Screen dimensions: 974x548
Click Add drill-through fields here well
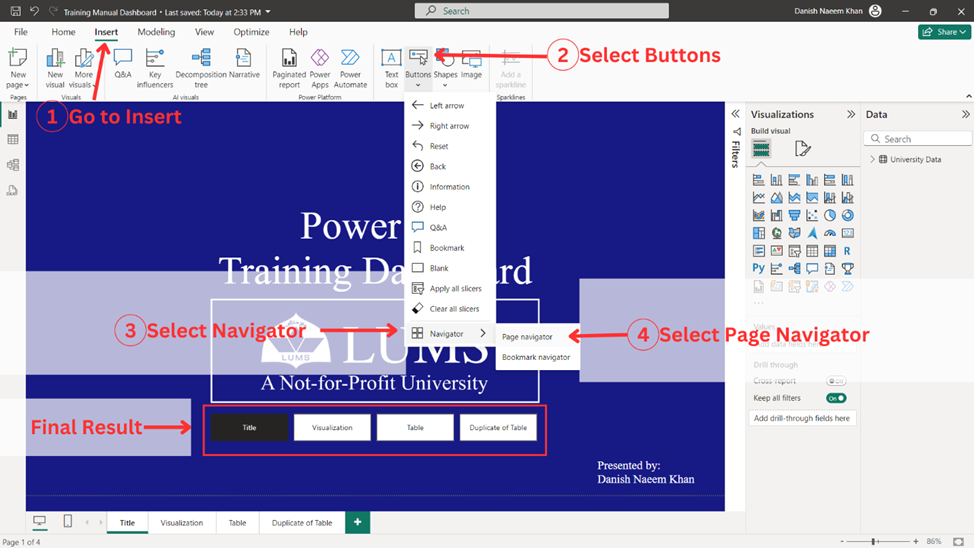802,418
